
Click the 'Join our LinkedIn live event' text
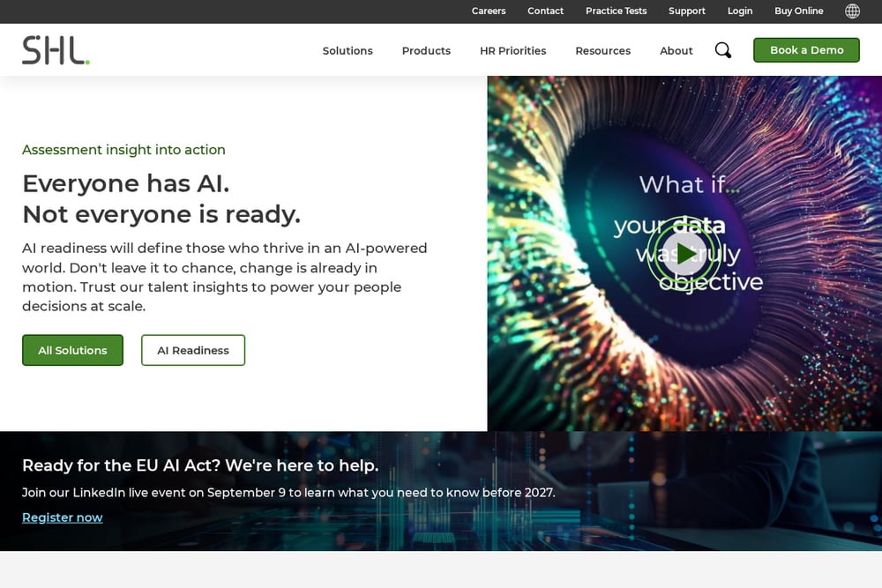288,493
